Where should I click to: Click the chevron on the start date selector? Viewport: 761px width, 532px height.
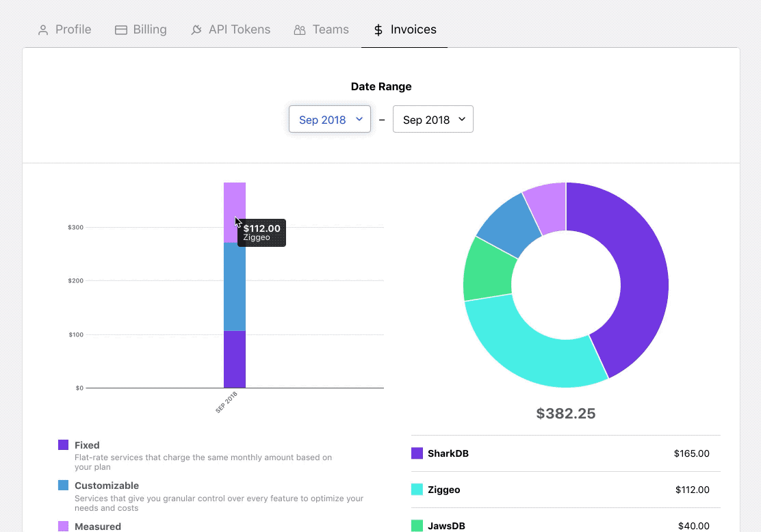click(x=359, y=119)
